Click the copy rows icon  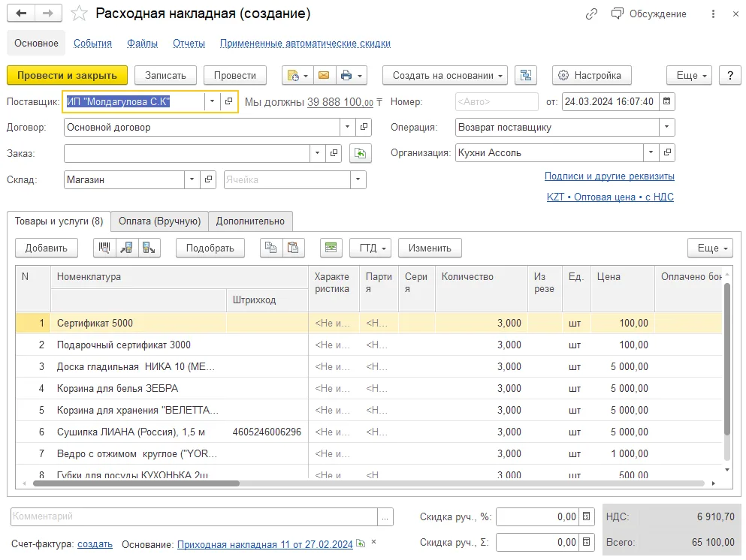pos(270,248)
